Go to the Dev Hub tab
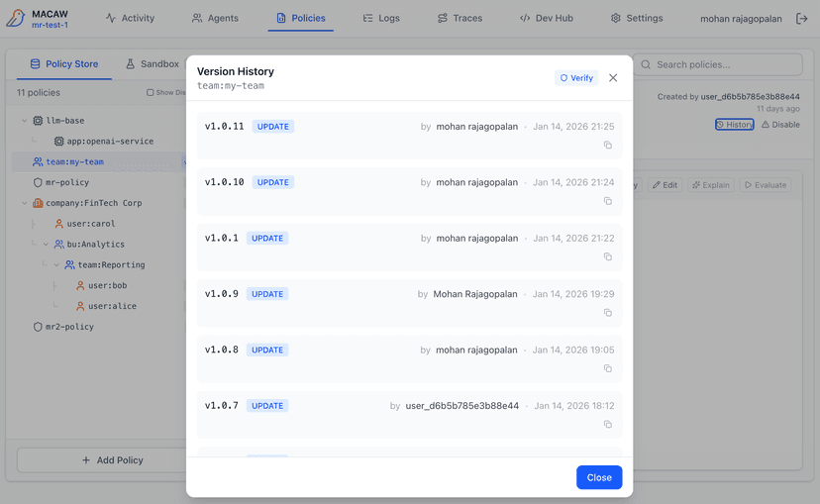The width and height of the screenshot is (820, 504). point(546,19)
